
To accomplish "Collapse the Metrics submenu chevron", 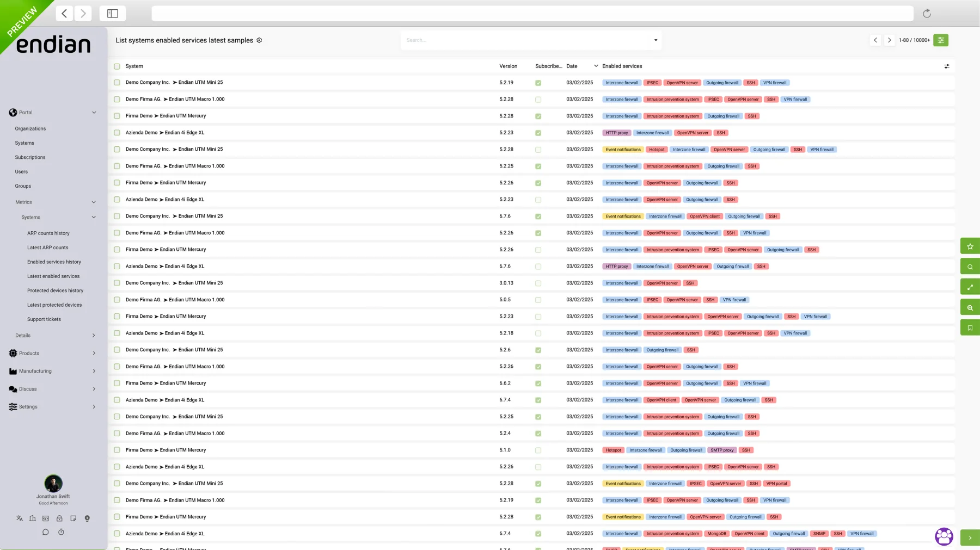I will (94, 202).
